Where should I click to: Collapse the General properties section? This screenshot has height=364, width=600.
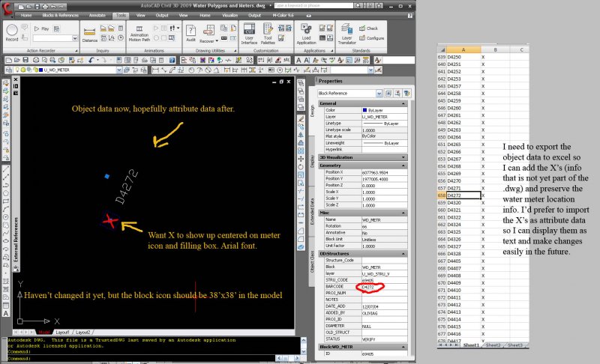403,103
